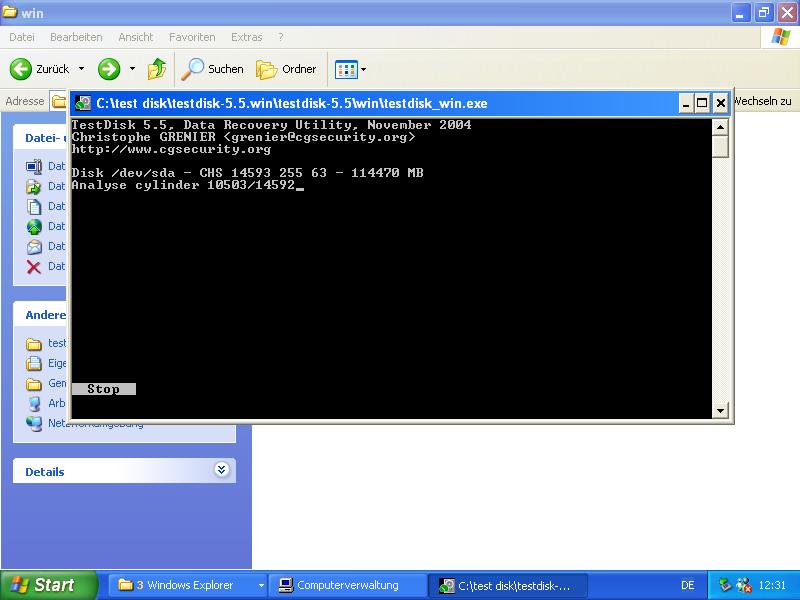The width and height of the screenshot is (800, 600).
Task: Click the rename file icon in tasks
Action: click(34, 166)
